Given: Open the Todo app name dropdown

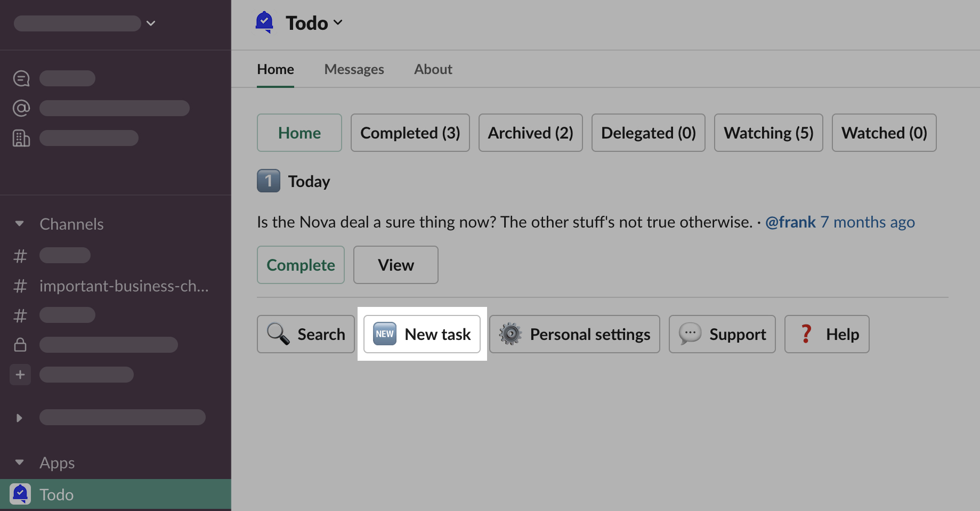Looking at the screenshot, I should (314, 23).
